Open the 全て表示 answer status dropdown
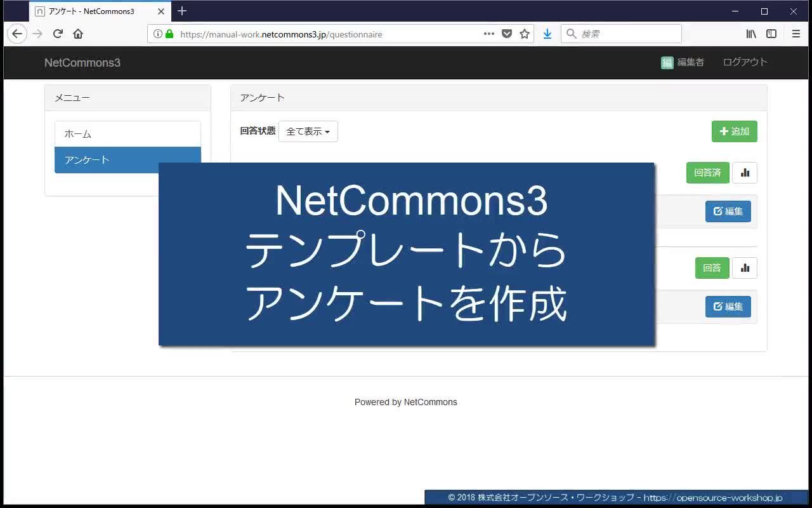The image size is (812, 508). point(308,131)
